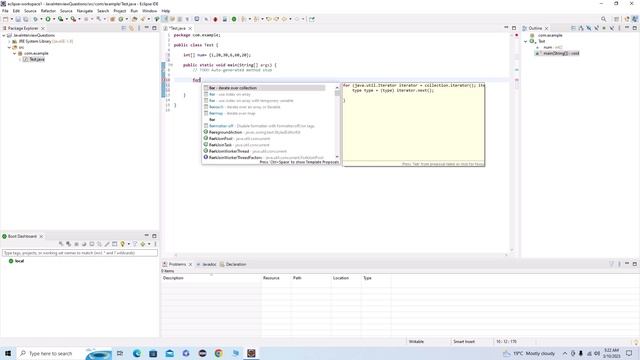Collapse All in the Outline view toolbar
The image size is (640, 360).
pos(573,28)
